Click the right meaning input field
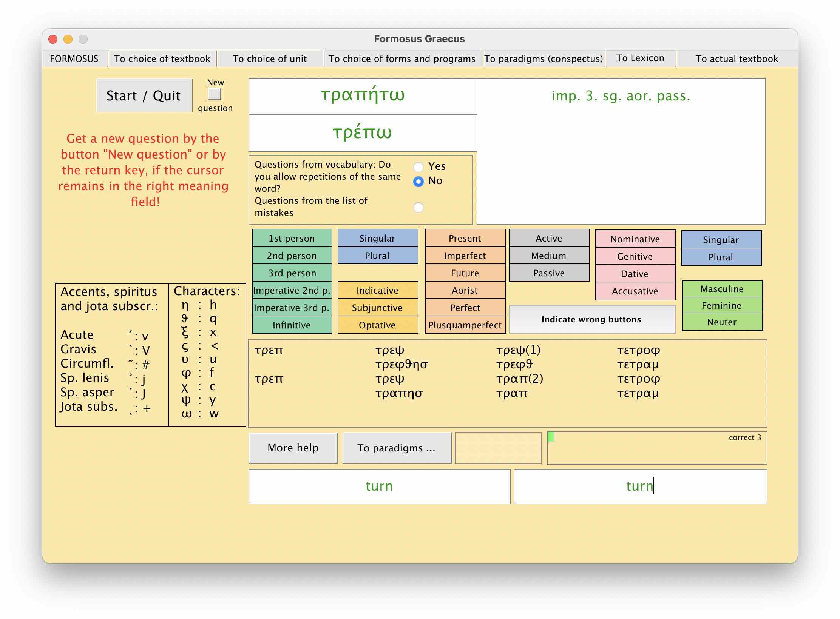Viewport: 840px width, 619px height. pyautogui.click(x=640, y=486)
